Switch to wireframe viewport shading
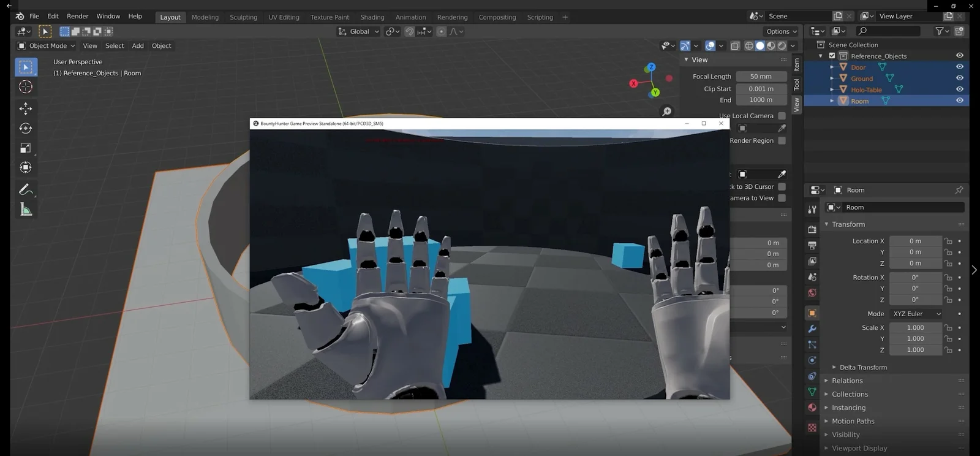The image size is (980, 456). (x=748, y=46)
